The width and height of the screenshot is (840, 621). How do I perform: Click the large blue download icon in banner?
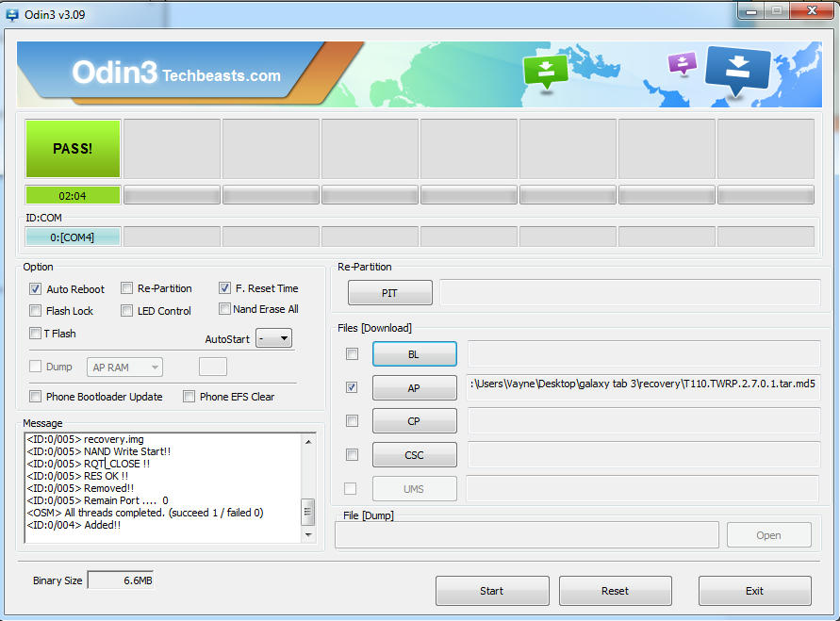[737, 70]
